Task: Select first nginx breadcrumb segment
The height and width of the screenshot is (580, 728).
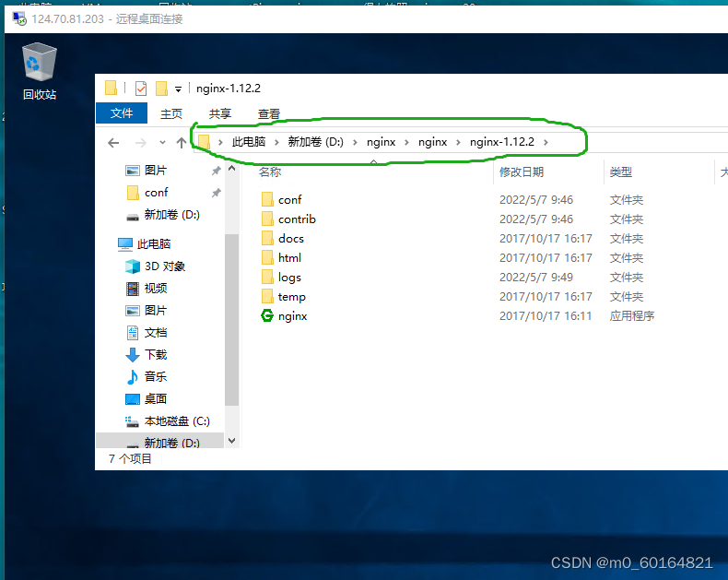Action: point(382,142)
